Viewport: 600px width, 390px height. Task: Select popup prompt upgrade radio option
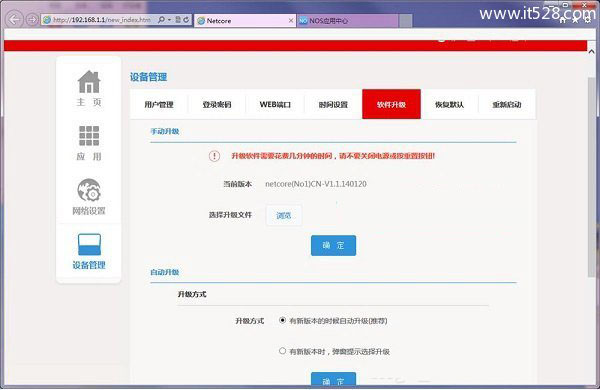click(x=282, y=351)
